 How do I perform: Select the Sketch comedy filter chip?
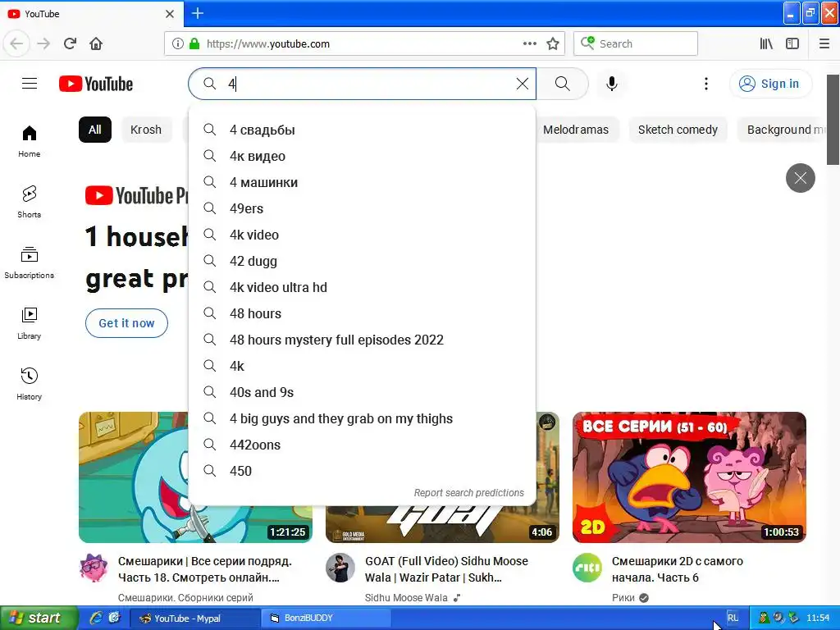pyautogui.click(x=678, y=130)
